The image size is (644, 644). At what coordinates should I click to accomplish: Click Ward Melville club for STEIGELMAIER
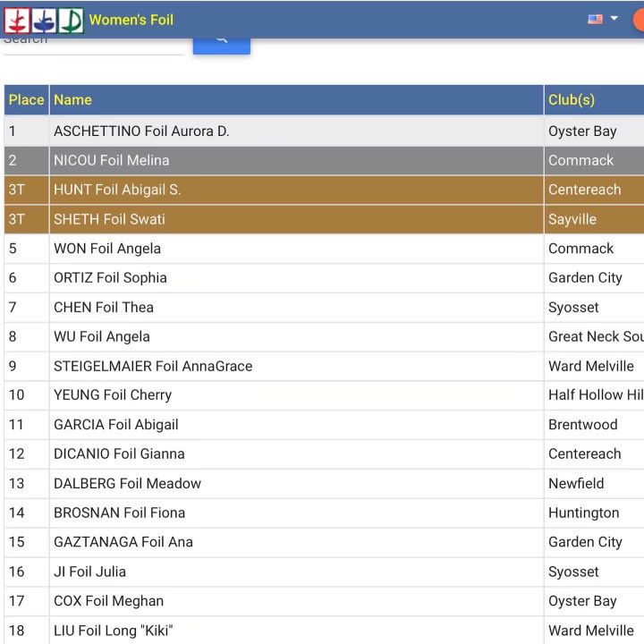pos(591,366)
